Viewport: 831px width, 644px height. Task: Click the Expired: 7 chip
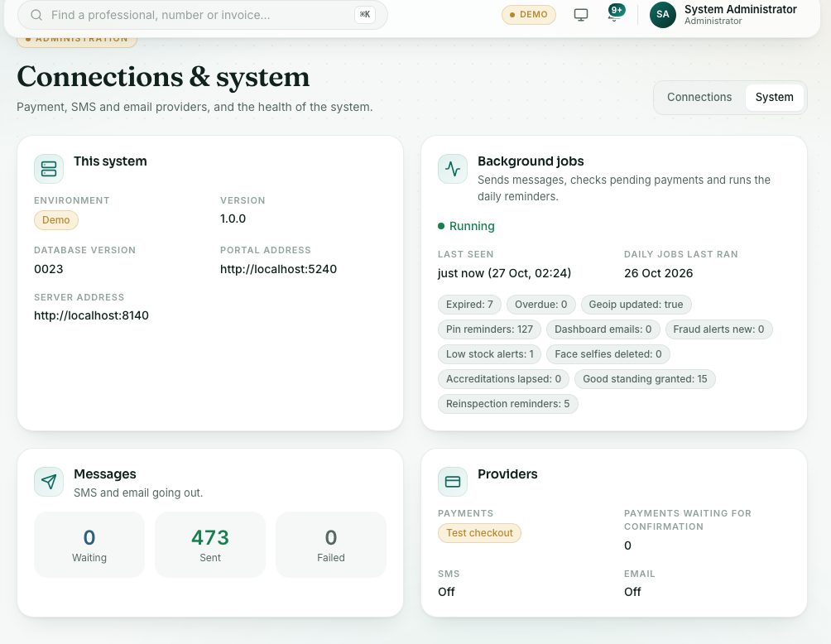(x=469, y=305)
